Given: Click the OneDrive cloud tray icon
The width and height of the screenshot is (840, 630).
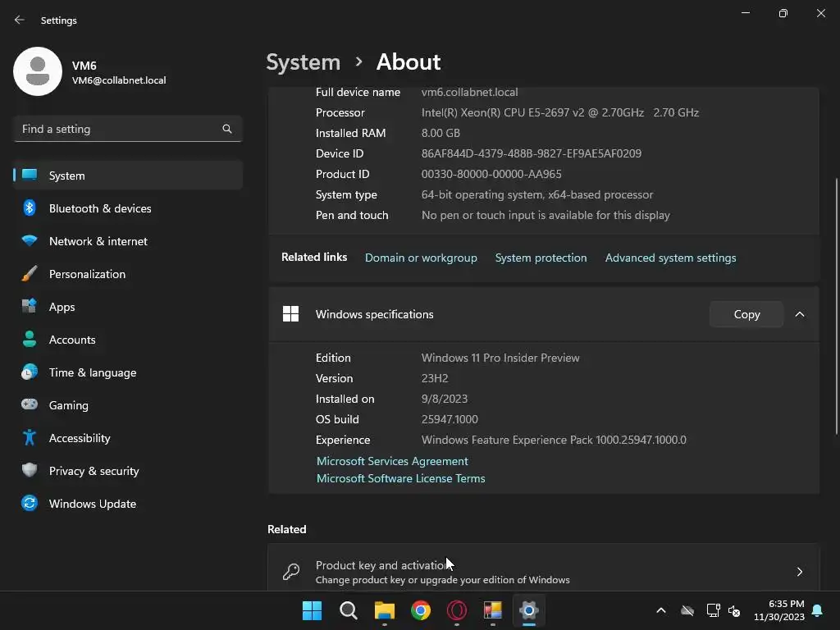Looking at the screenshot, I should point(687,610).
